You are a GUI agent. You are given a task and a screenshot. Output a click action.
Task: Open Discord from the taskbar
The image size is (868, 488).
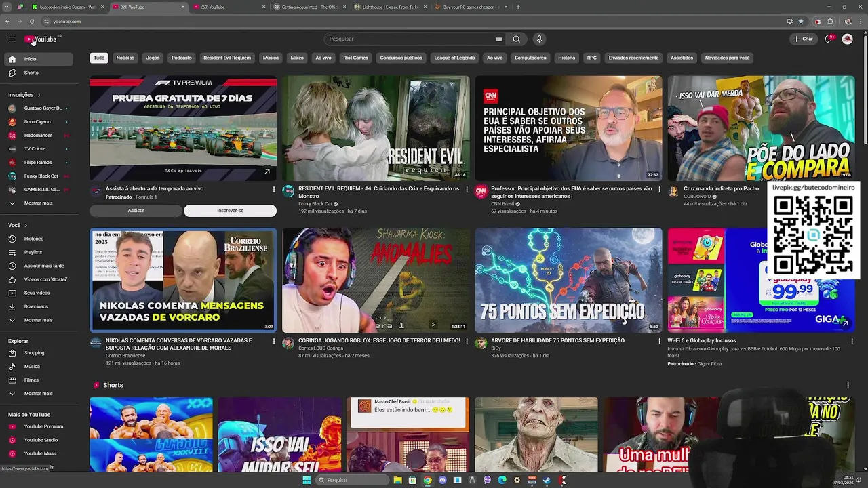point(442,481)
